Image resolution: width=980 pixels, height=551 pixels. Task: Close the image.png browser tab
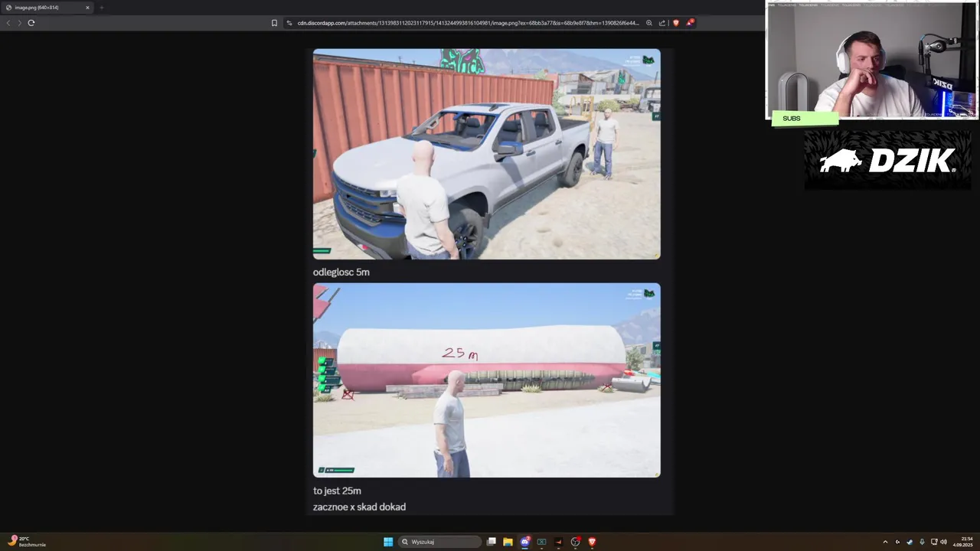click(87, 8)
